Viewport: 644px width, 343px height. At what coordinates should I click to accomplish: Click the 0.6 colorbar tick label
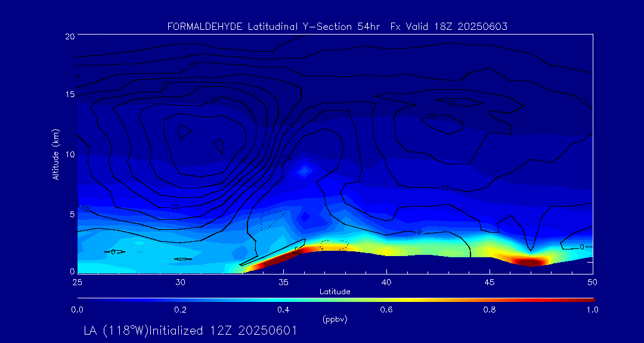point(386,310)
